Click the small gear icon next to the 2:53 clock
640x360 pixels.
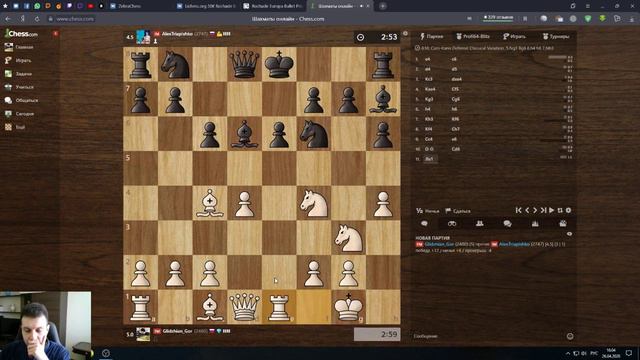405,33
